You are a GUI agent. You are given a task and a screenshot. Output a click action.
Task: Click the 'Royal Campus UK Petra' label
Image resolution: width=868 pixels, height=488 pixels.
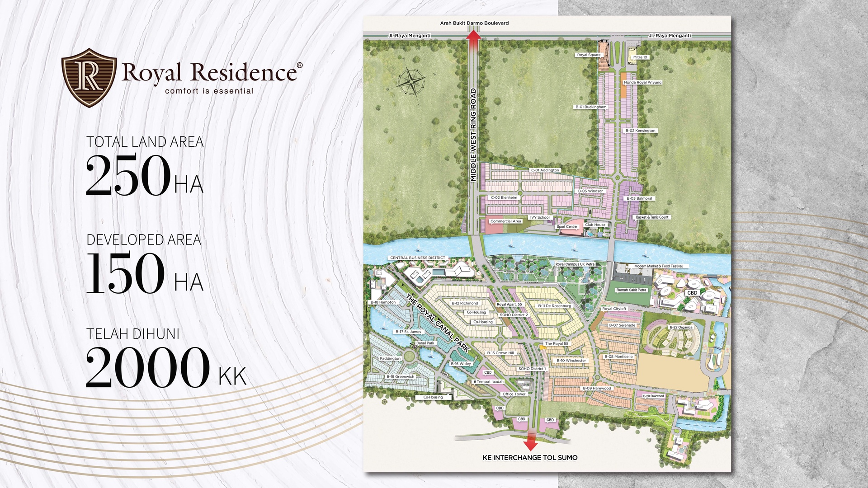(x=575, y=264)
